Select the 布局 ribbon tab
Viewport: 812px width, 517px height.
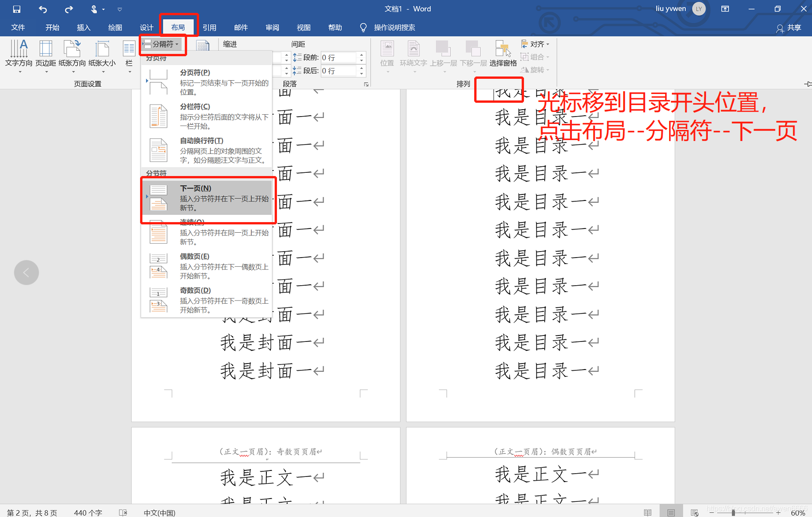click(x=178, y=28)
